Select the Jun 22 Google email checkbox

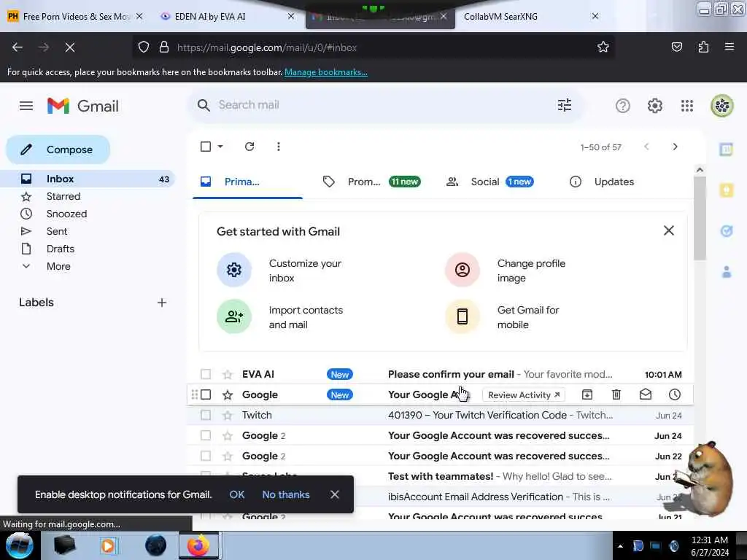(x=206, y=456)
